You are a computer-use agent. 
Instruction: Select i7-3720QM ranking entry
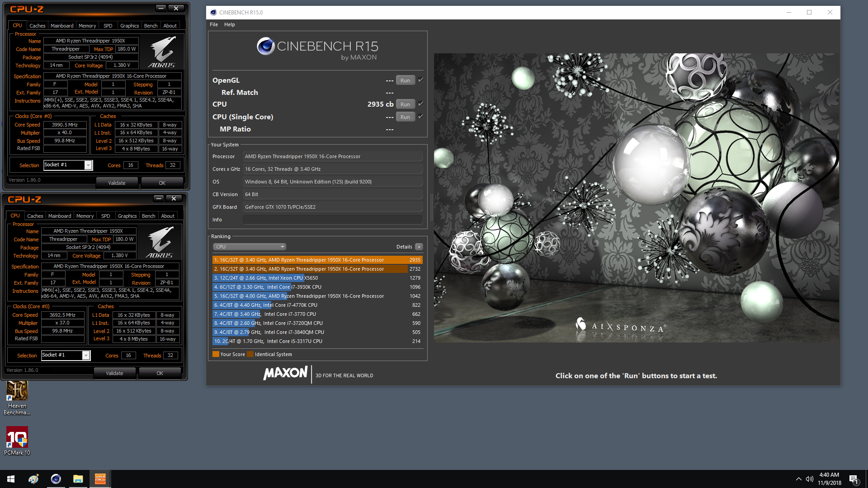(x=317, y=323)
